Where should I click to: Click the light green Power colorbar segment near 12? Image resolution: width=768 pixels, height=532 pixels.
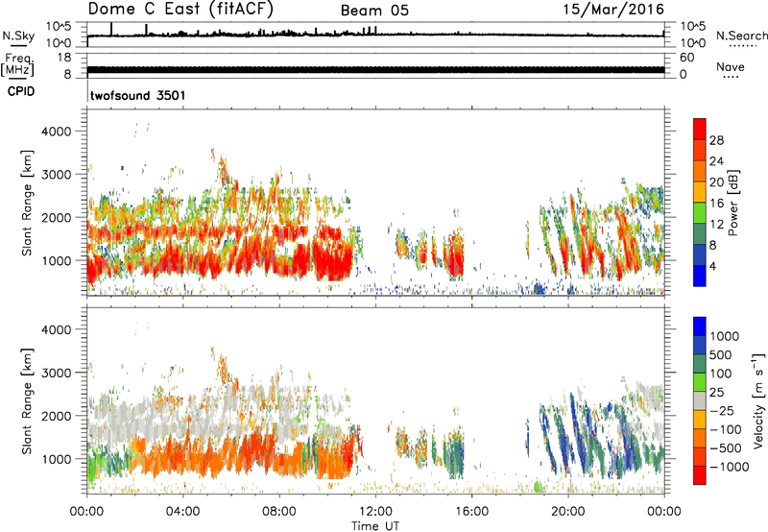tap(700, 213)
